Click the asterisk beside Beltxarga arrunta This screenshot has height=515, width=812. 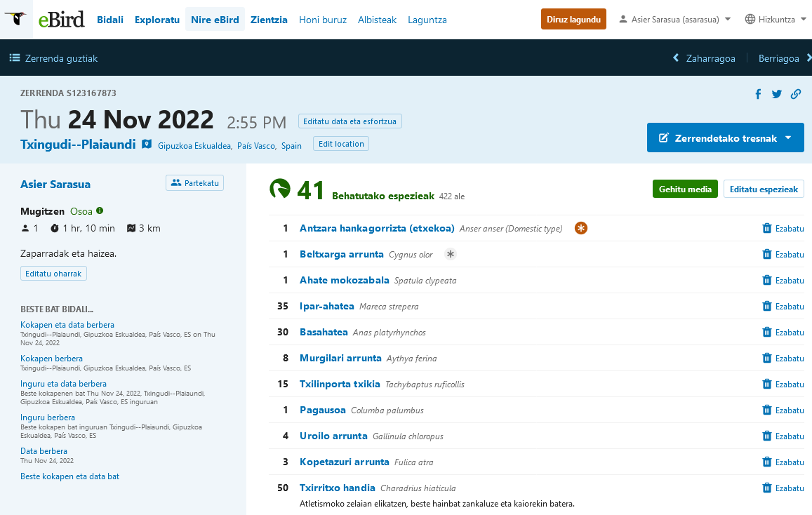(450, 254)
